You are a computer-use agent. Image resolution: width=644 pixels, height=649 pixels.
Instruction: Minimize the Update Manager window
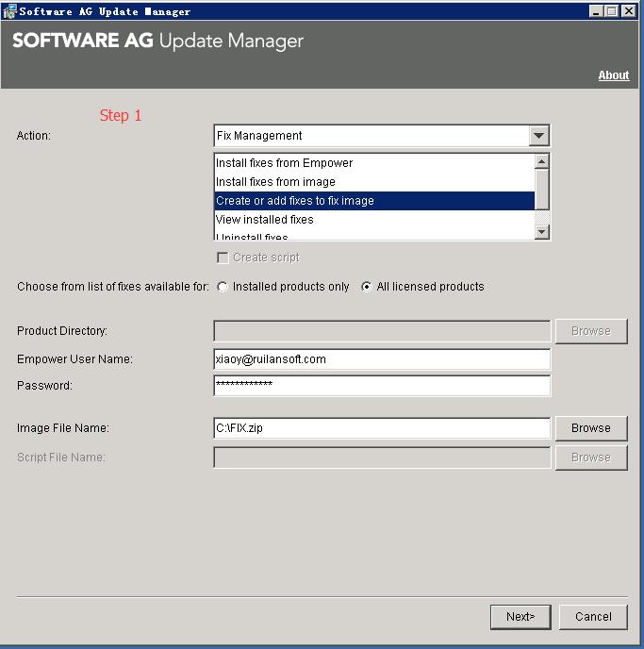point(596,11)
